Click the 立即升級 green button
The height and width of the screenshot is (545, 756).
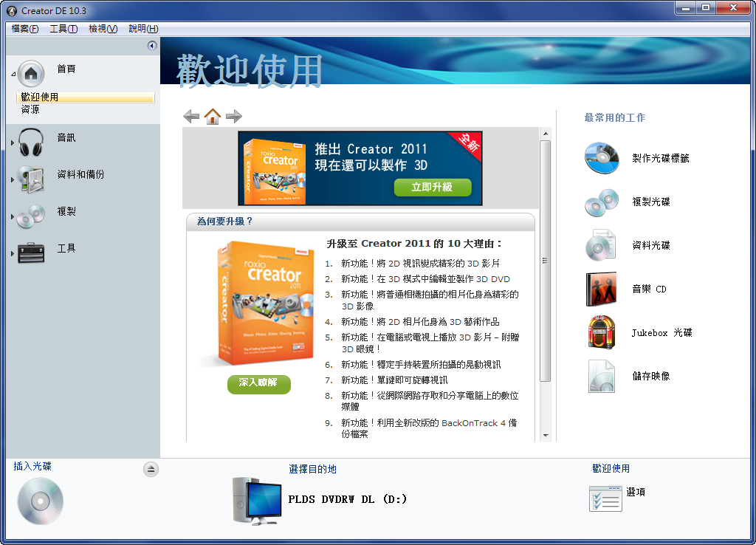pyautogui.click(x=433, y=187)
